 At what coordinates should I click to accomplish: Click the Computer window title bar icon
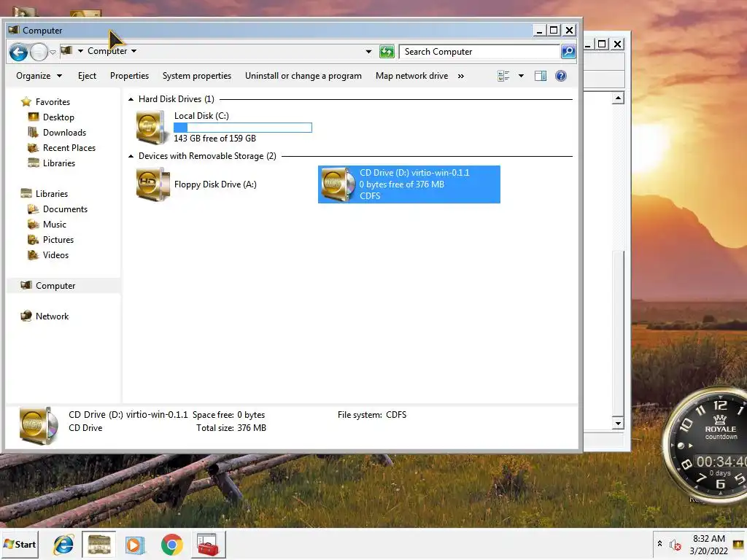coord(14,30)
